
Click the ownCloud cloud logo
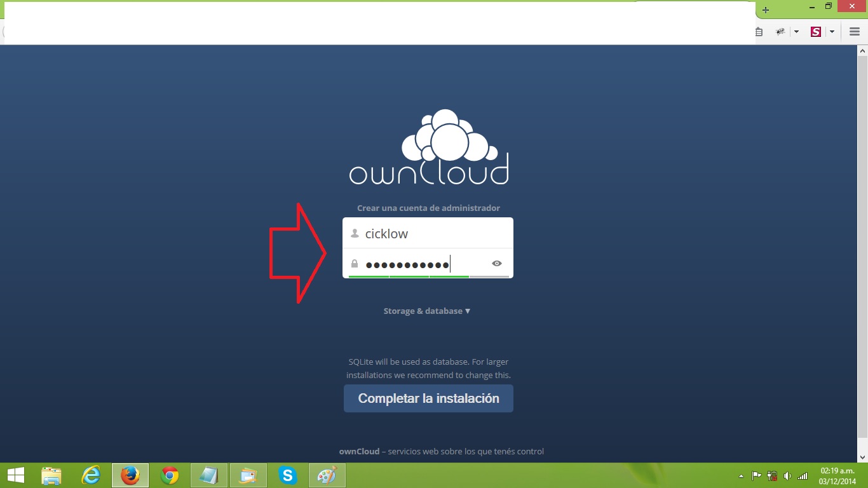(x=429, y=147)
